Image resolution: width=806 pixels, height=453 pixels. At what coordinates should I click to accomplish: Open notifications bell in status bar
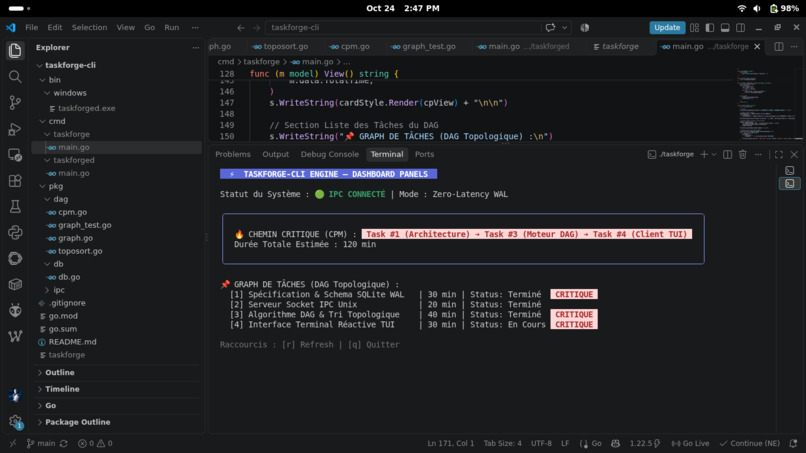794,443
